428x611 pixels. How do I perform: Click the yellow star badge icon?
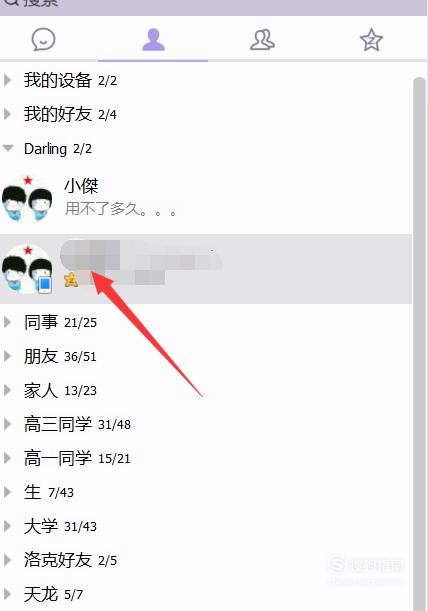71,280
